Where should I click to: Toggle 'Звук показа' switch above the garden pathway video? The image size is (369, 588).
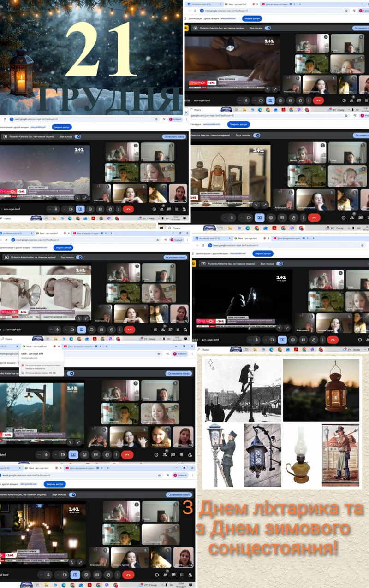[x=71, y=494]
